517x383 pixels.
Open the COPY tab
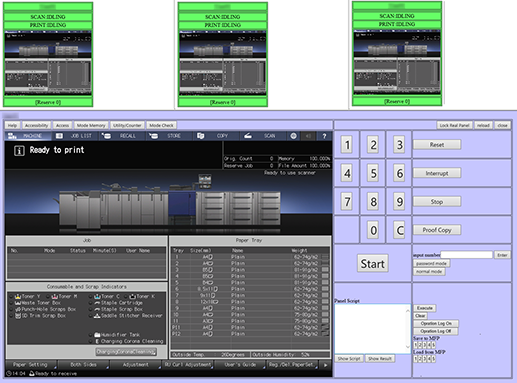pyautogui.click(x=216, y=136)
